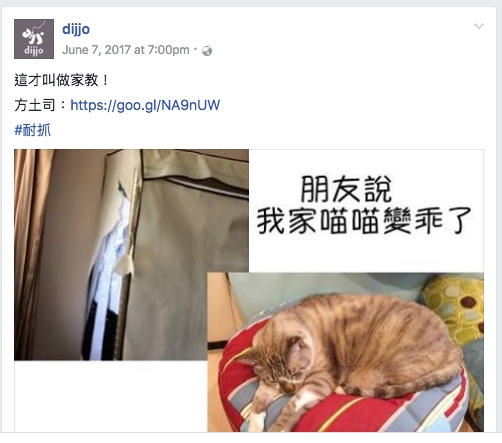Click the 方土司： label text
The width and height of the screenshot is (502, 443).
(x=41, y=105)
